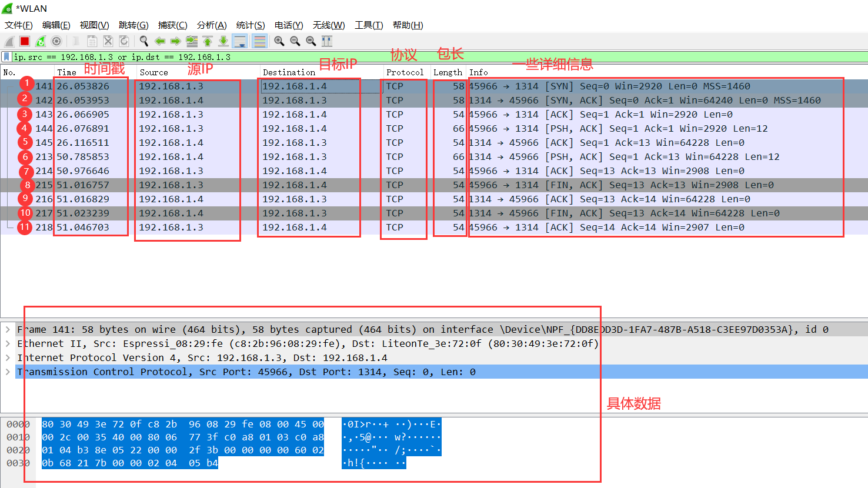The image size is (868, 488).
Task: Select the PSH, ACK packet at 26.076891
Action: click(x=434, y=129)
